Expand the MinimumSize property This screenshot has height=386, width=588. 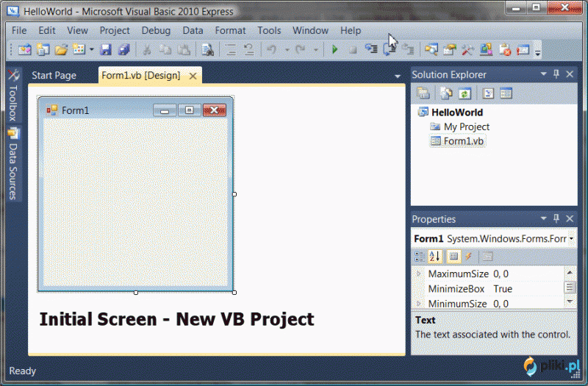[419, 303]
